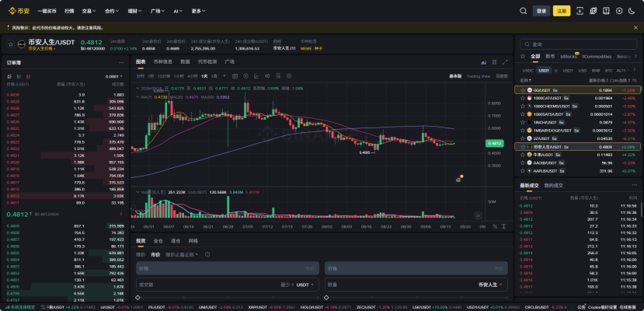This screenshot has width=644, height=311.
Task: Switch chart to 深度图 depth view
Action: click(502, 76)
